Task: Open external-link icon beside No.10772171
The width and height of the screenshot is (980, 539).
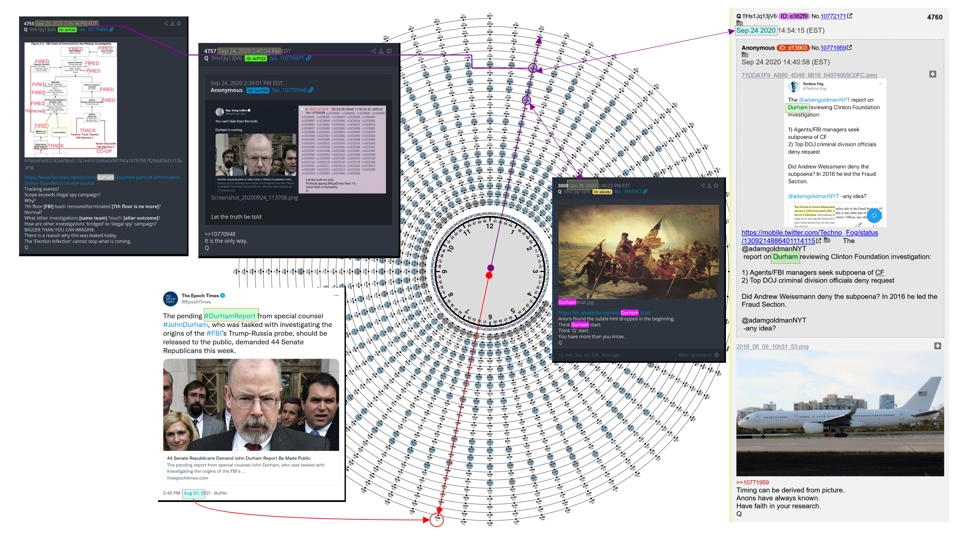Action: pos(850,16)
